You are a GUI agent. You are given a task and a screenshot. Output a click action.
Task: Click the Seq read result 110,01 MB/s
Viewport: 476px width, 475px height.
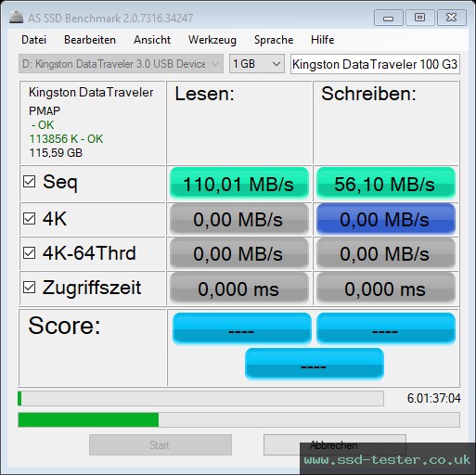(x=239, y=184)
